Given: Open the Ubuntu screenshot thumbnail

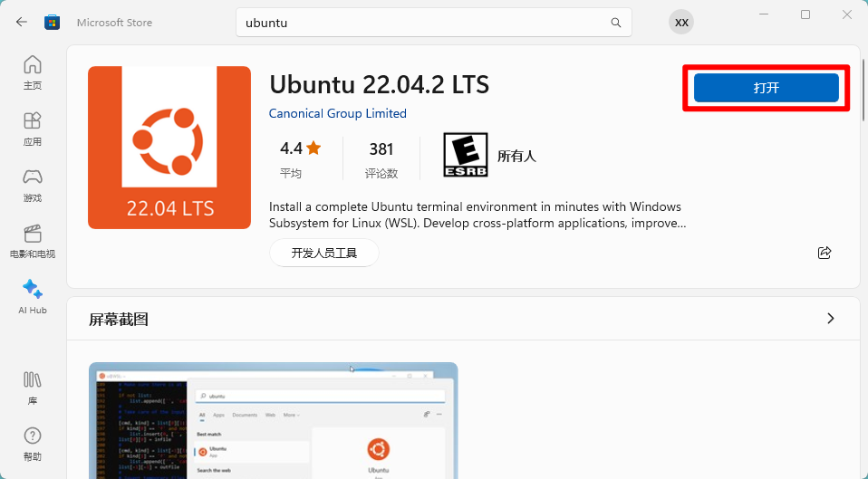Looking at the screenshot, I should point(274,420).
